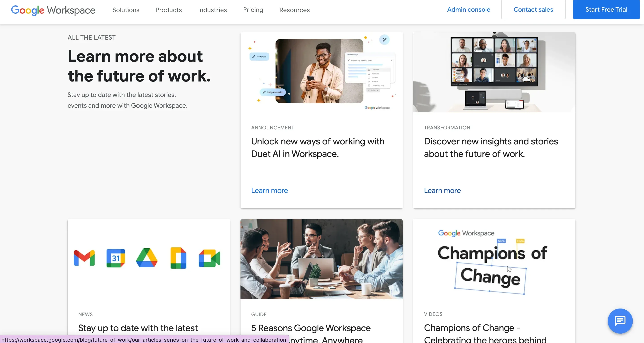Click the Admin console link

468,9
